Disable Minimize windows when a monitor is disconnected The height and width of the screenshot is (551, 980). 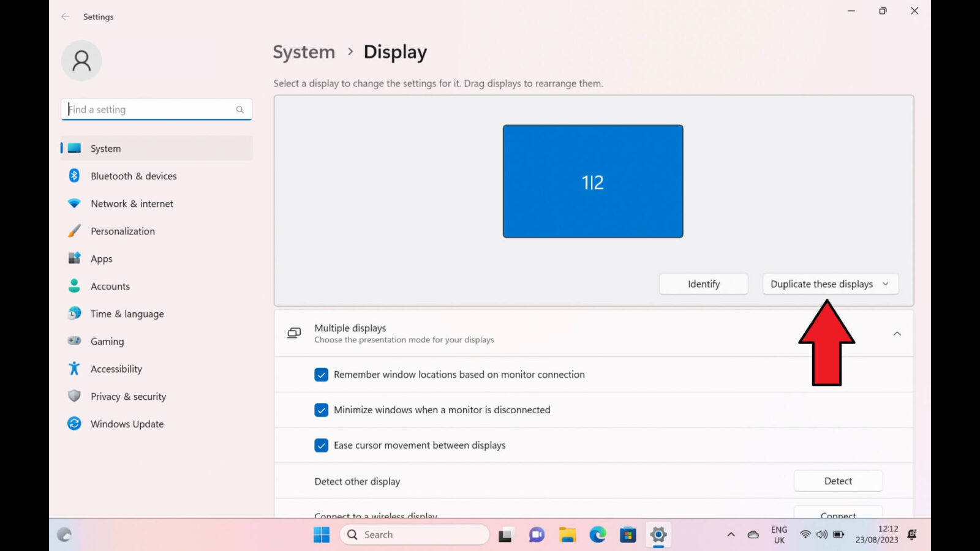(x=322, y=410)
